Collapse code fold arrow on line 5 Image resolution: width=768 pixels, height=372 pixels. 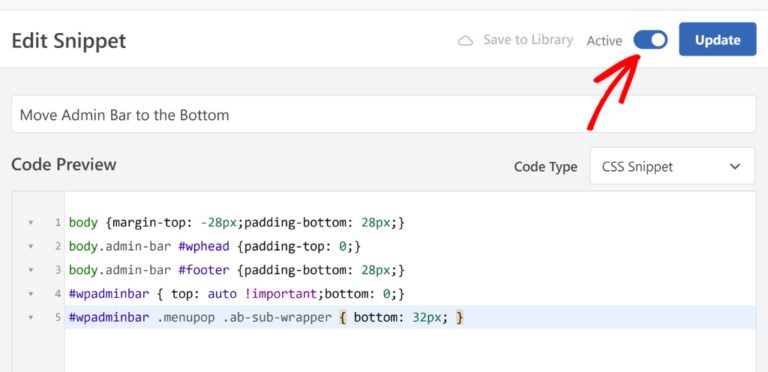tap(30, 317)
